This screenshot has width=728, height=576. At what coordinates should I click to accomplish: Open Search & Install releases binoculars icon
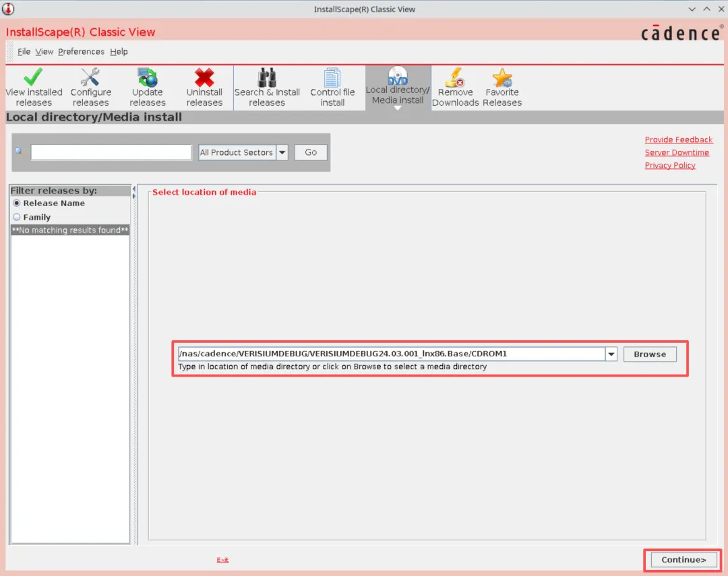267,77
